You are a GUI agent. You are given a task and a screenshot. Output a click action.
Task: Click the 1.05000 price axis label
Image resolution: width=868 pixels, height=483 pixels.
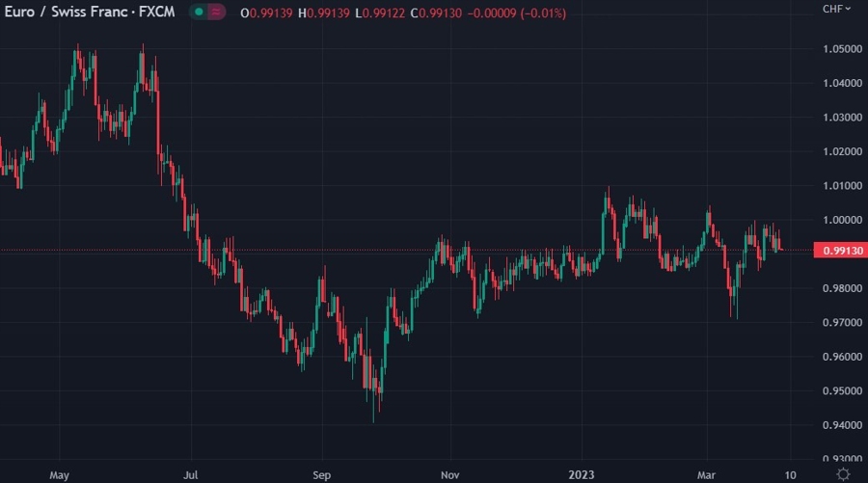[x=842, y=49]
